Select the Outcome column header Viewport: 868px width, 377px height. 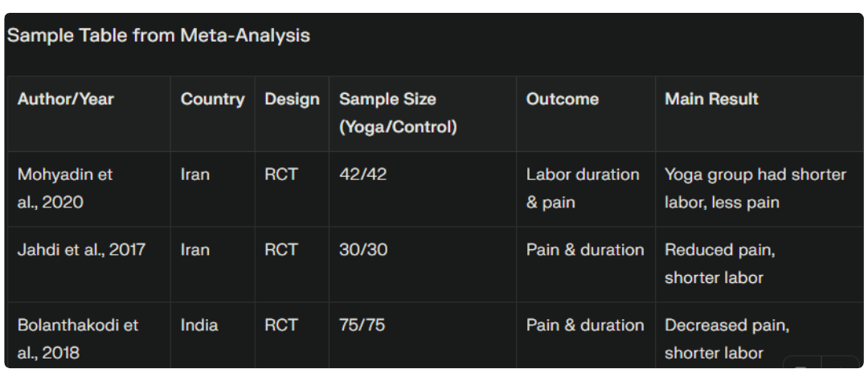click(563, 100)
